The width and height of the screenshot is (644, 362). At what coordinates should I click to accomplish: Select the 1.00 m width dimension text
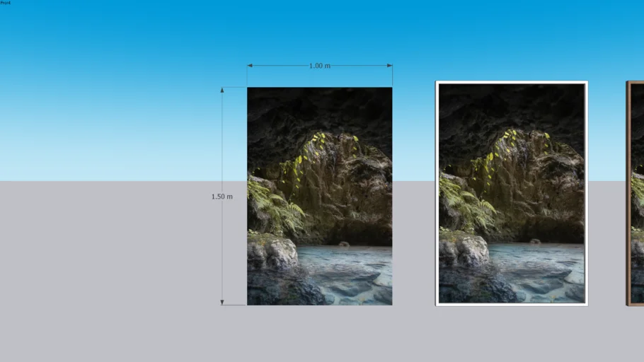[x=319, y=66]
